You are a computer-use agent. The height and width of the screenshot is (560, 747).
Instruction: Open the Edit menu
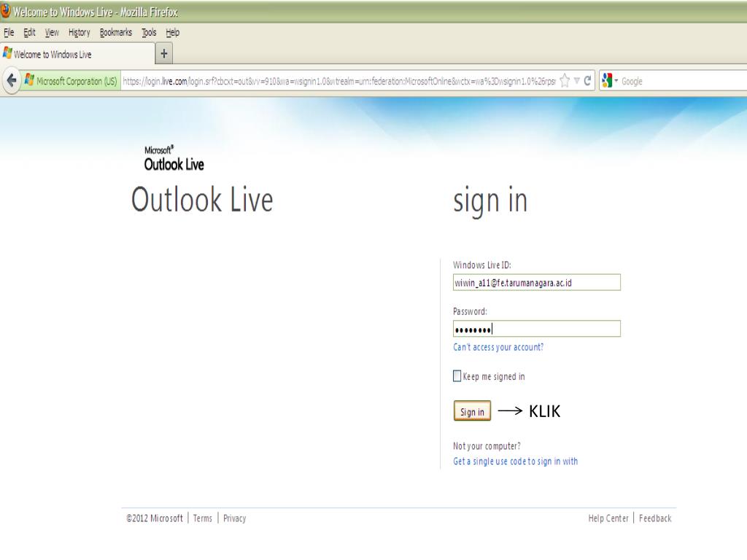[29, 32]
